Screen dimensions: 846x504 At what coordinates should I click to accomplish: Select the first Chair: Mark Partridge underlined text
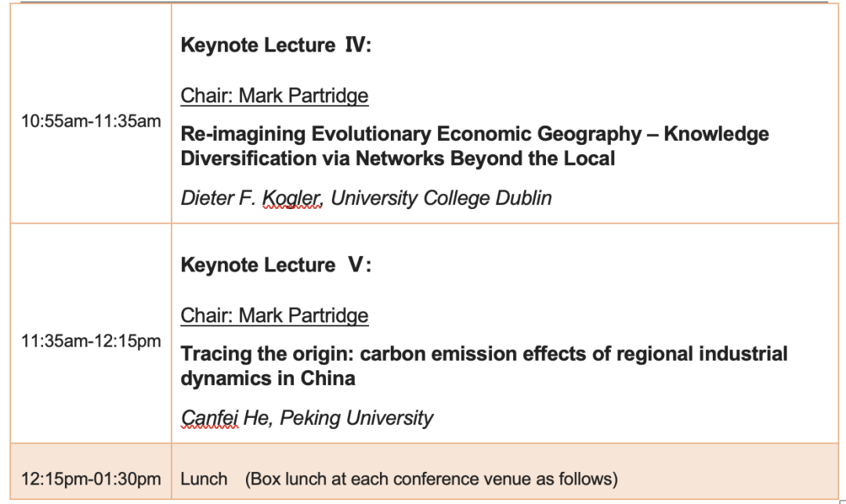point(275,96)
